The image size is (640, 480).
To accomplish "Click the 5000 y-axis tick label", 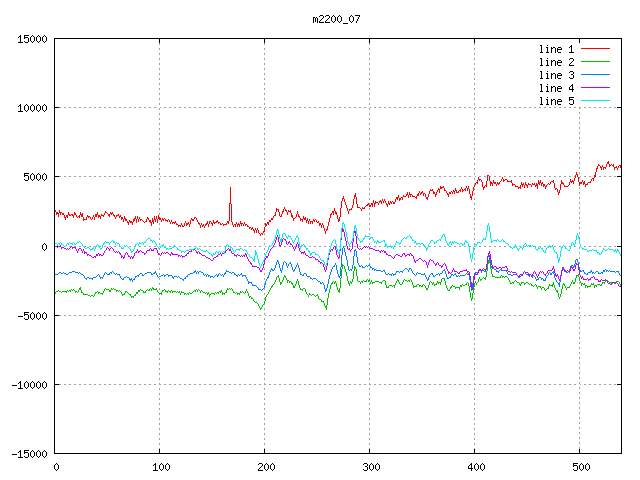I will pyautogui.click(x=34, y=177).
